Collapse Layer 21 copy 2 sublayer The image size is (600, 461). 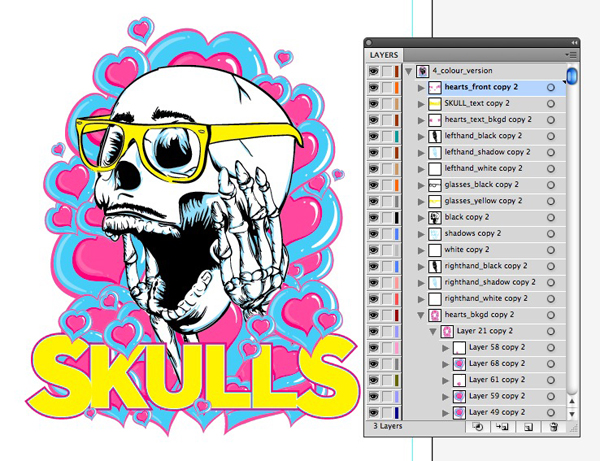[433, 331]
